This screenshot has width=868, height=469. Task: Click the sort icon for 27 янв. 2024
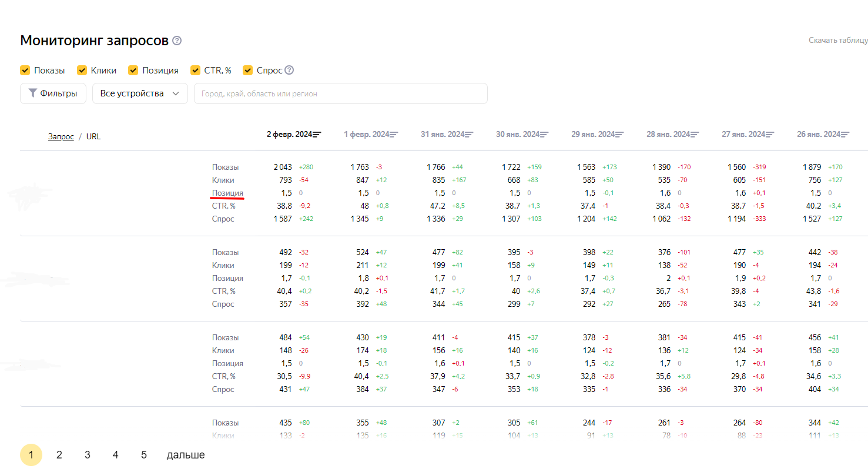770,135
